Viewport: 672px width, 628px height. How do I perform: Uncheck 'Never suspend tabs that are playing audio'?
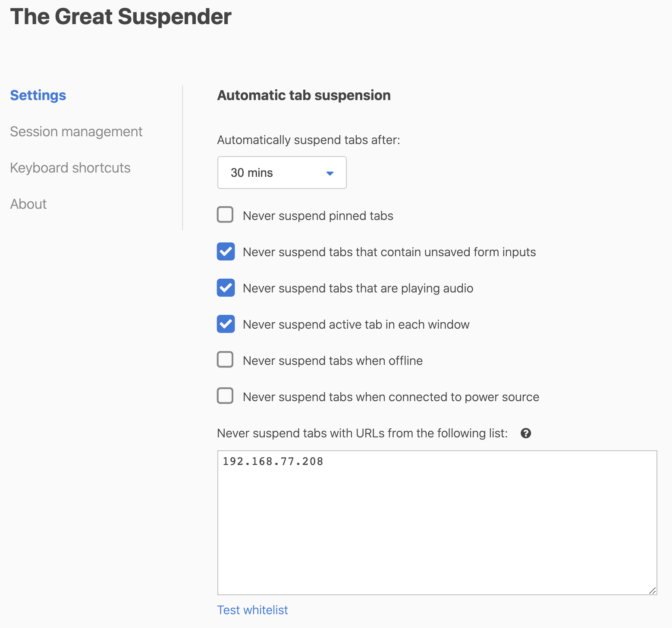225,288
